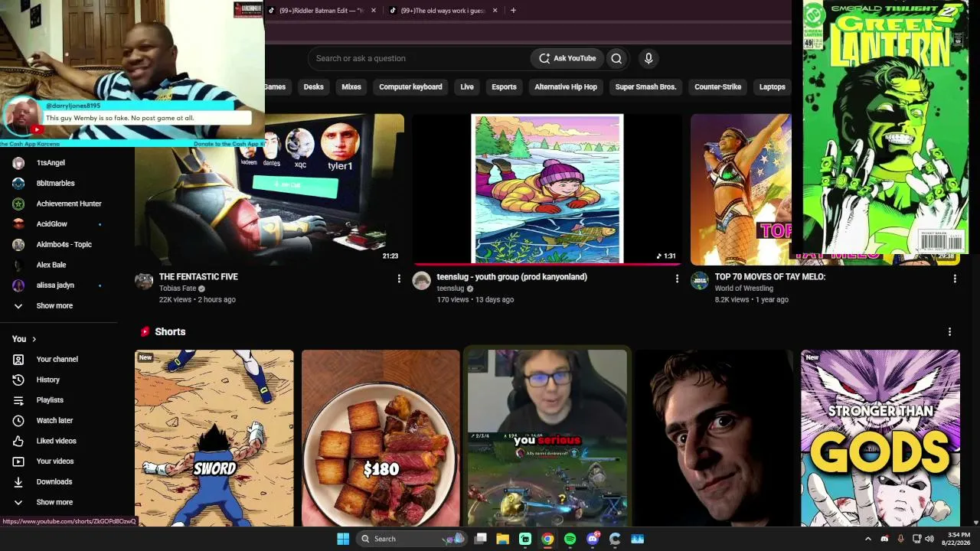Open options menu for THE FENTASTIC FIVE
The height and width of the screenshot is (551, 980).
399,279
